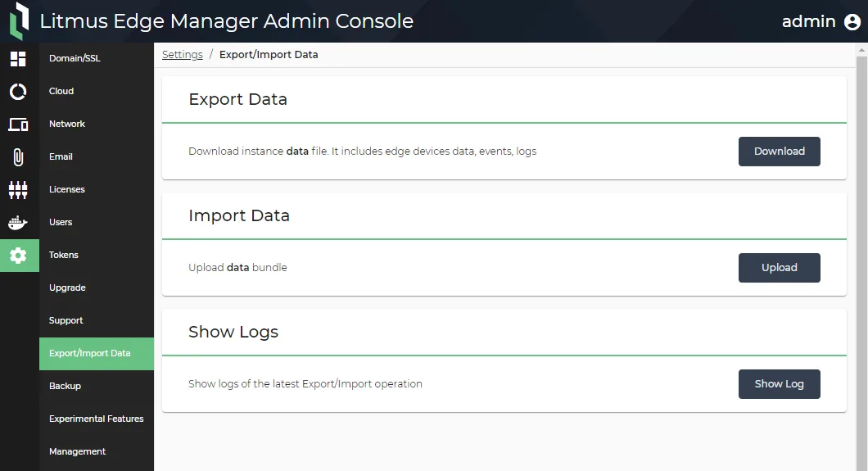Click 'Download instance data file' description text
This screenshot has width=868, height=471.
[362, 151]
